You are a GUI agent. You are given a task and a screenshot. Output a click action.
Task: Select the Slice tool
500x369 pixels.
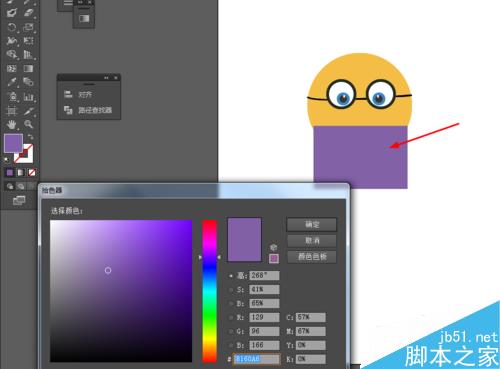[x=29, y=111]
